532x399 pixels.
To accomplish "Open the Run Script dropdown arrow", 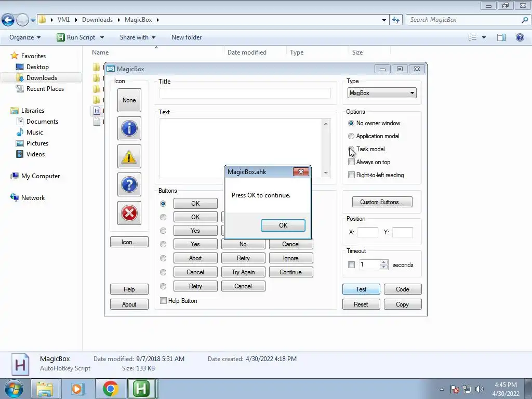I will [x=102, y=37].
